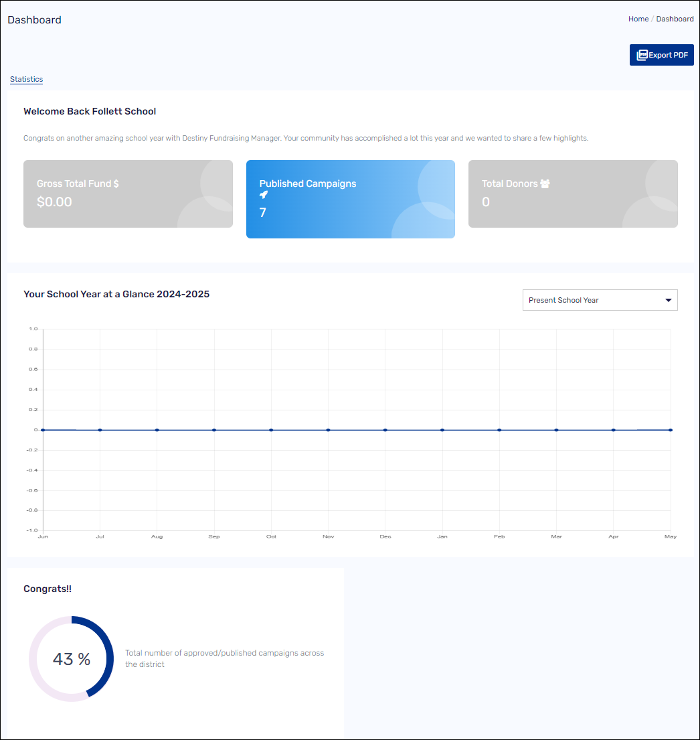Image resolution: width=700 pixels, height=740 pixels.
Task: Select the Total Donors card
Action: (x=573, y=194)
